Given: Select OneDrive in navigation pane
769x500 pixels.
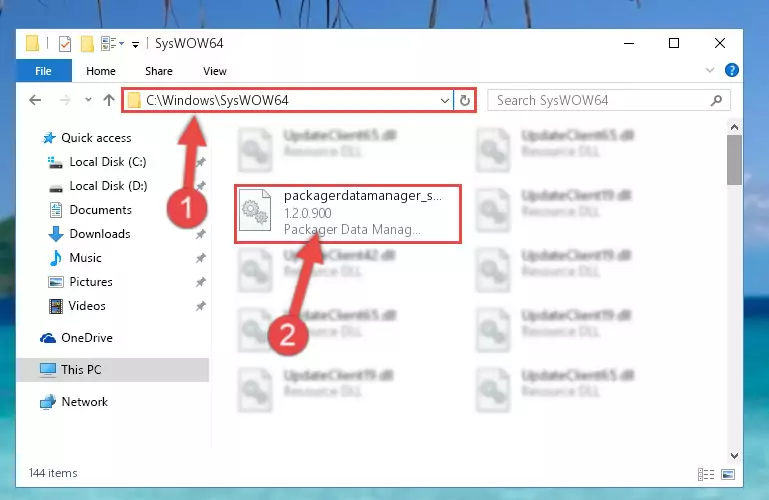Looking at the screenshot, I should pyautogui.click(x=76, y=338).
